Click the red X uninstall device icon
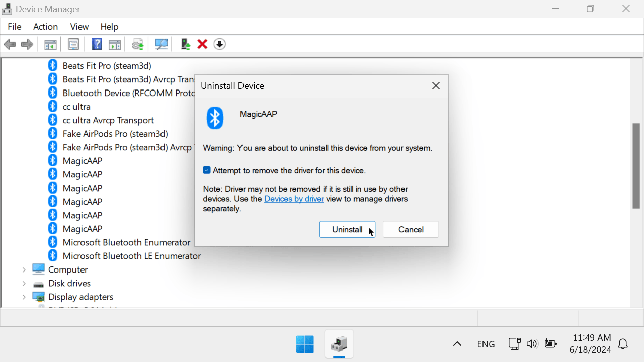This screenshot has height=362, width=644. [x=202, y=44]
